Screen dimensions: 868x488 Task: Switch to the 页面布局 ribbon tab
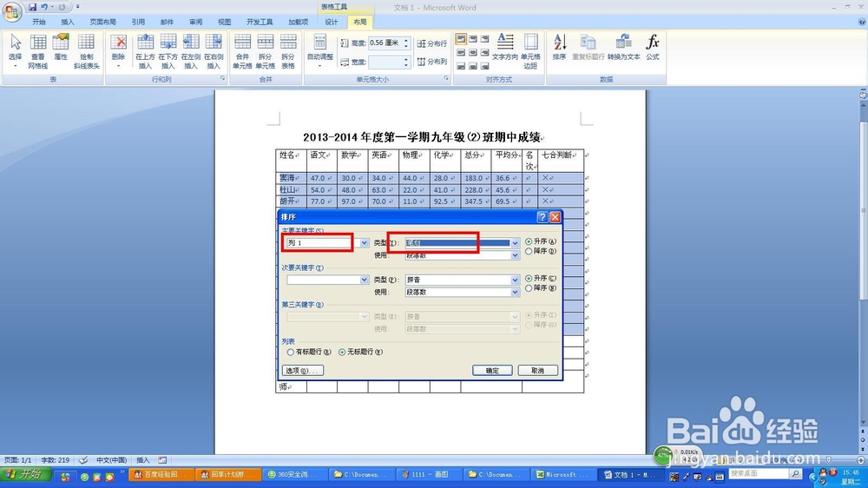[103, 23]
